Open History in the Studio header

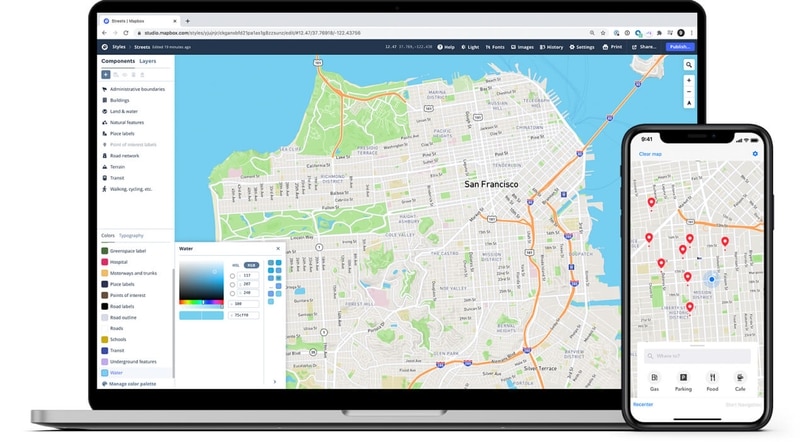pyautogui.click(x=552, y=47)
